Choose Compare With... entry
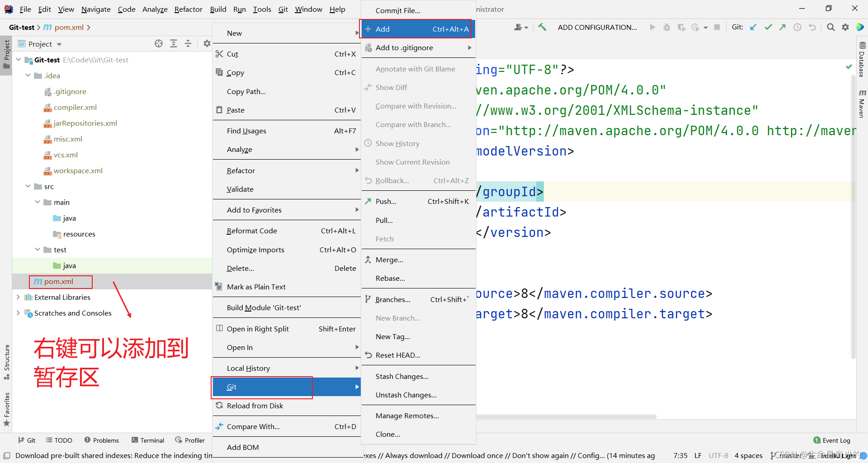 (287, 426)
